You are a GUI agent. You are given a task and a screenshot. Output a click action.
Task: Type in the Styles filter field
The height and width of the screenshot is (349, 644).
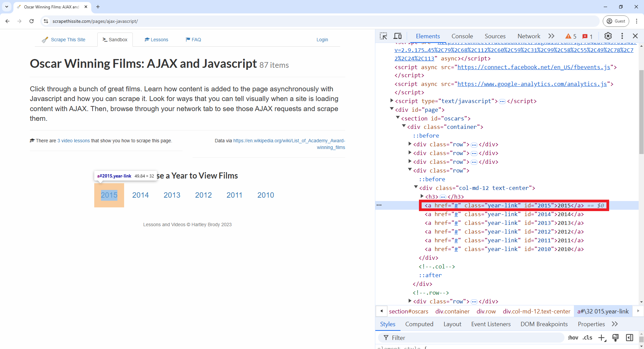(470, 338)
